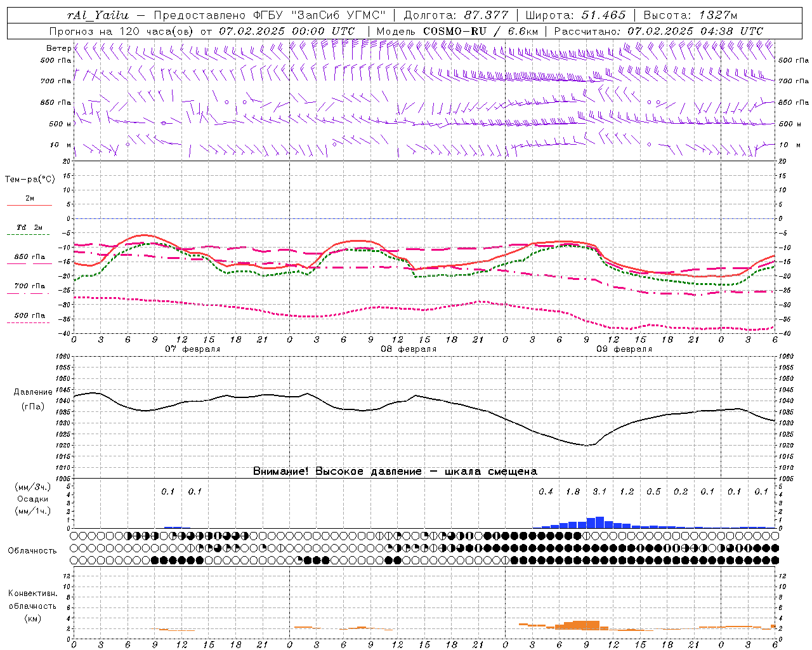812x650 pixels.
Task: Click the 1.2 precipitation amount
Action: (x=626, y=491)
